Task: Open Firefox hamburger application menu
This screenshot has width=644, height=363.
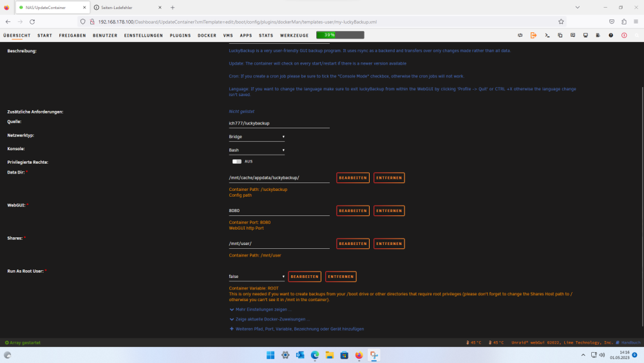Action: [x=636, y=22]
